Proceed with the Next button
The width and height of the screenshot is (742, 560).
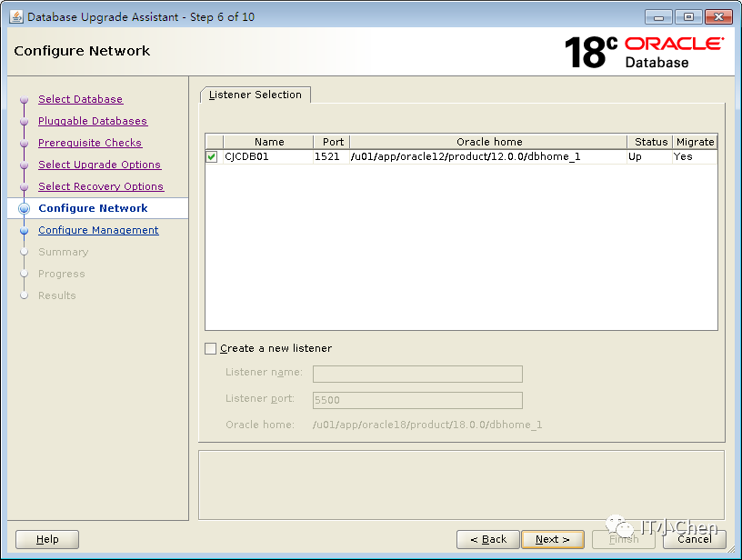553,539
